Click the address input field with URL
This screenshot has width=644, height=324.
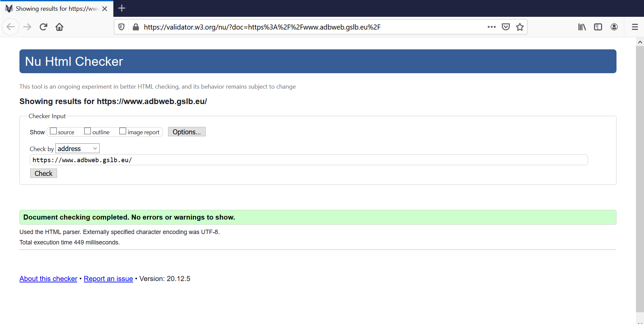[309, 160]
